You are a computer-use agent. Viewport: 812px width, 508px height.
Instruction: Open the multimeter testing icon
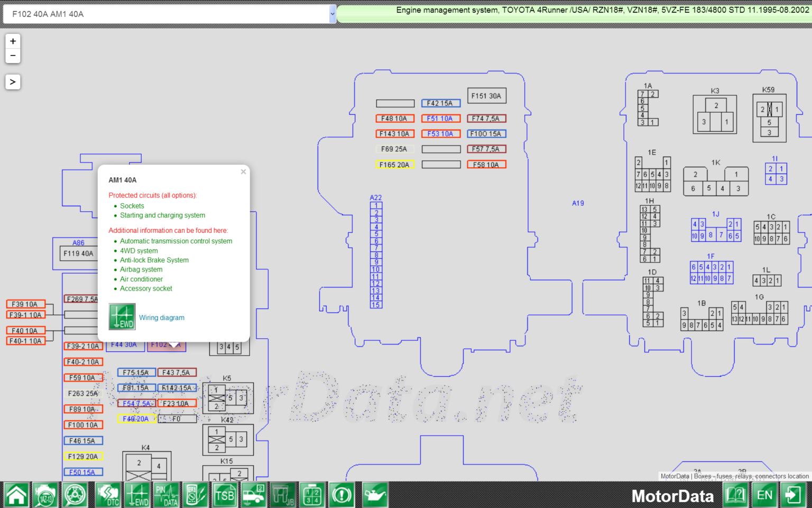[196, 495]
